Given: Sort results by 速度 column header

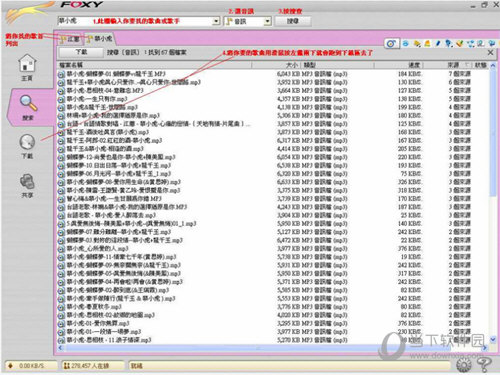Looking at the screenshot, I should 398,65.
